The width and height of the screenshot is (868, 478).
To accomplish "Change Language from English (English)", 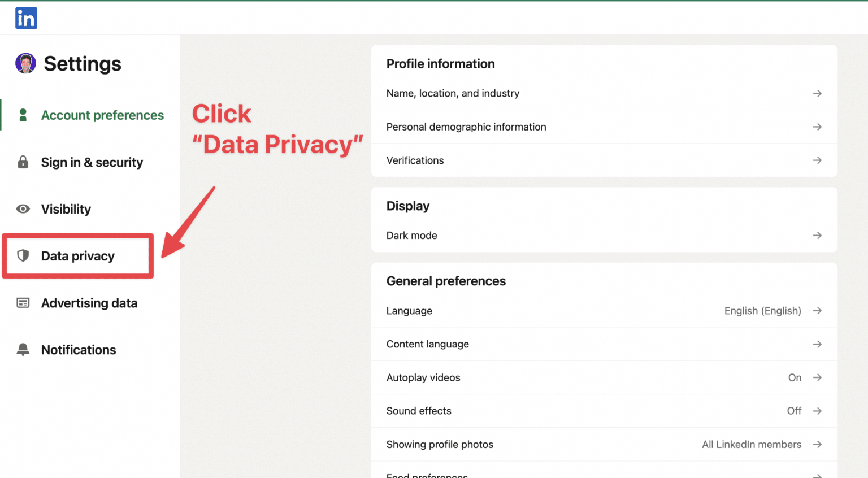I will (x=762, y=311).
